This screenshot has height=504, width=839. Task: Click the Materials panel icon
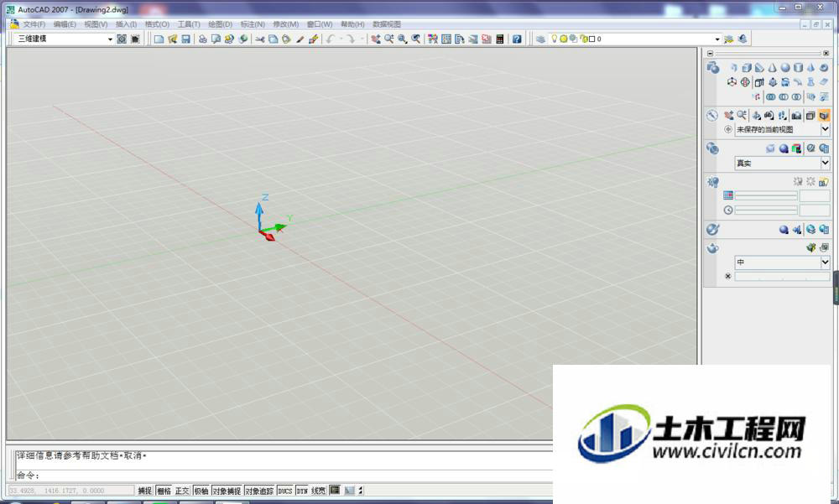712,230
